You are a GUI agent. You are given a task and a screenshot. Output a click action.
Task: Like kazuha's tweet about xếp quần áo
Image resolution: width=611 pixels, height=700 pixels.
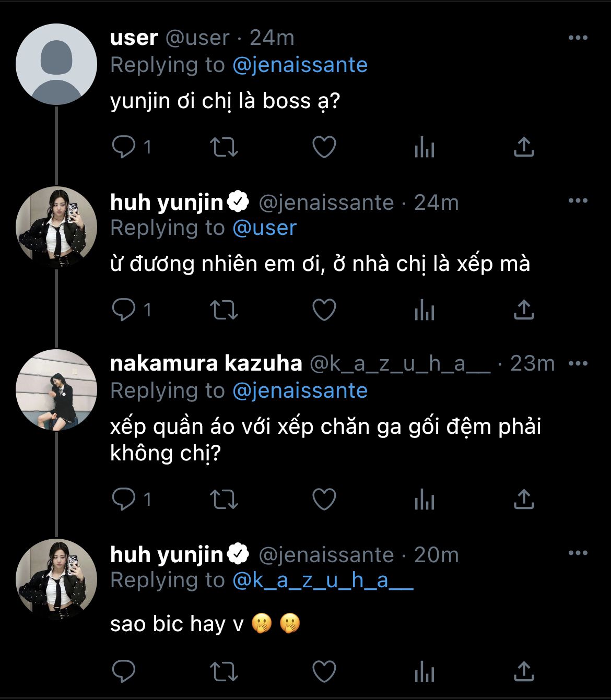pyautogui.click(x=324, y=500)
